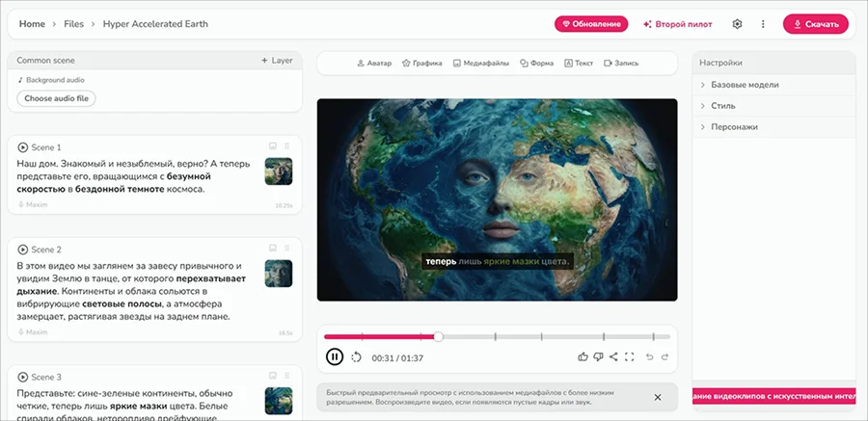The width and height of the screenshot is (868, 421).
Task: Open the Запись tool
Action: 621,63
